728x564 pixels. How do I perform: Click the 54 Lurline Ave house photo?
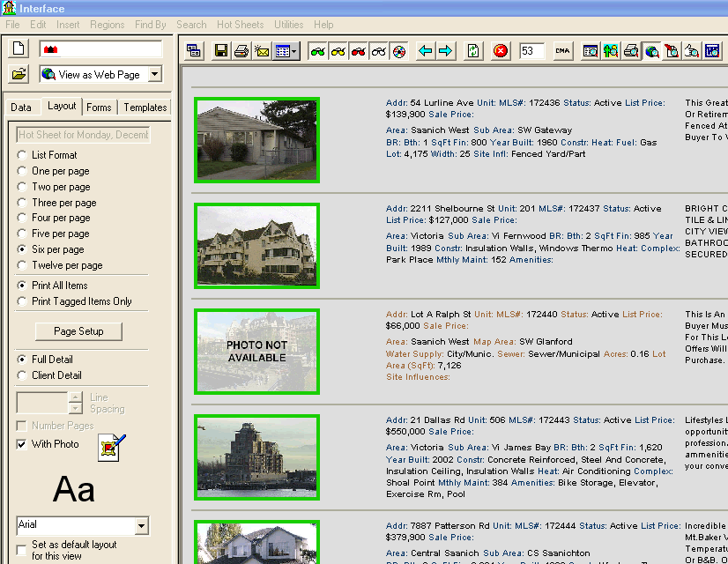click(256, 140)
